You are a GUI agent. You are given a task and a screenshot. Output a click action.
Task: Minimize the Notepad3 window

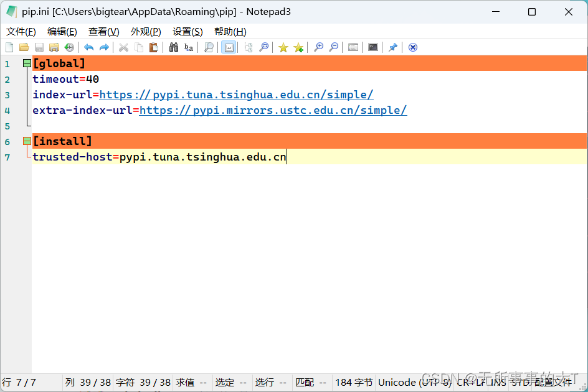pyautogui.click(x=496, y=12)
